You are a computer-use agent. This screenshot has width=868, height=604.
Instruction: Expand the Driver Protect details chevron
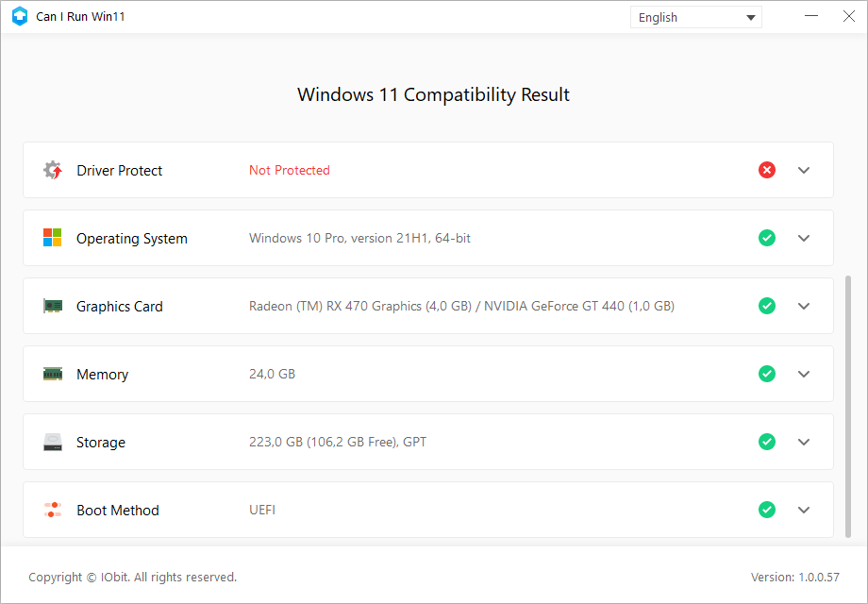(x=804, y=170)
